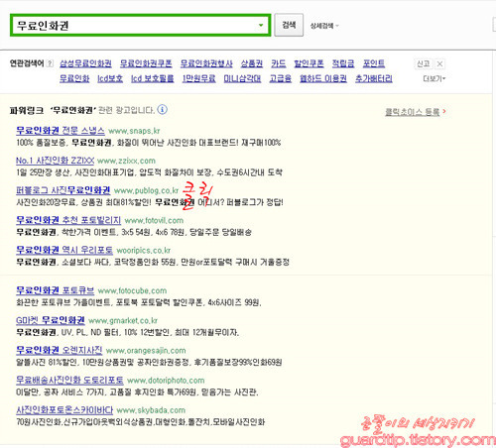Open related search 카드

(279, 63)
